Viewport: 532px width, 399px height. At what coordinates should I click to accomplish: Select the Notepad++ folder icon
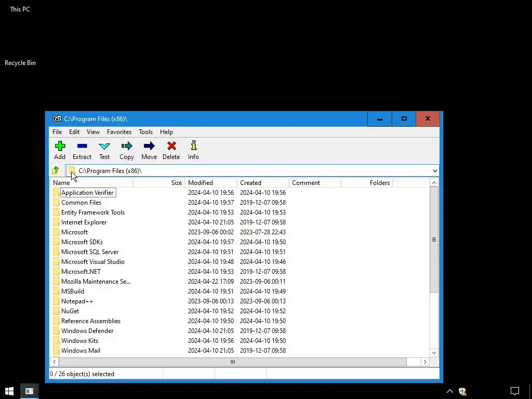(x=56, y=301)
